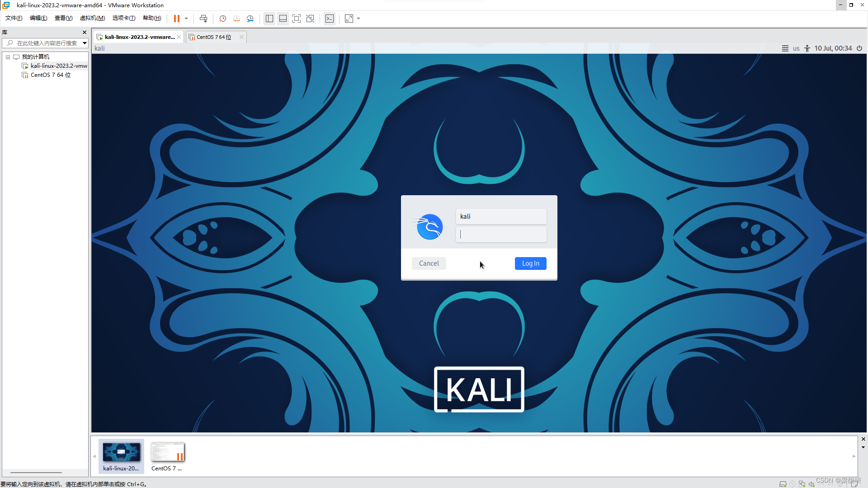This screenshot has width=868, height=488.
Task: Open the Kali power menu icon
Action: (859, 48)
